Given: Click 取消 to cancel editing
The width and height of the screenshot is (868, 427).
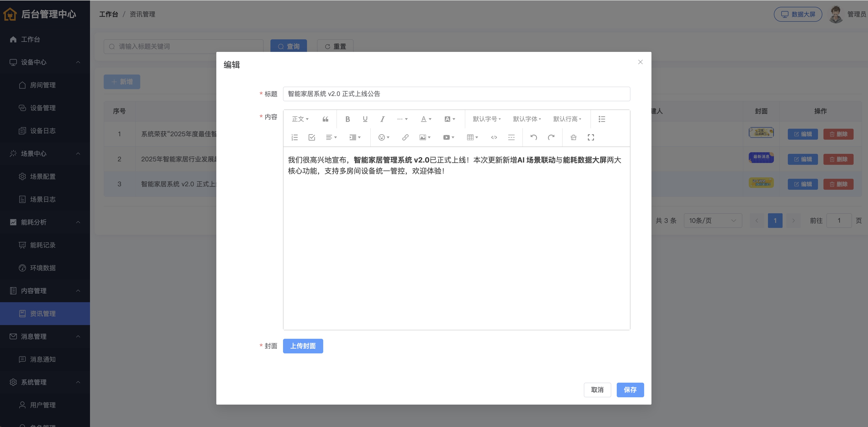Looking at the screenshot, I should click(x=597, y=390).
